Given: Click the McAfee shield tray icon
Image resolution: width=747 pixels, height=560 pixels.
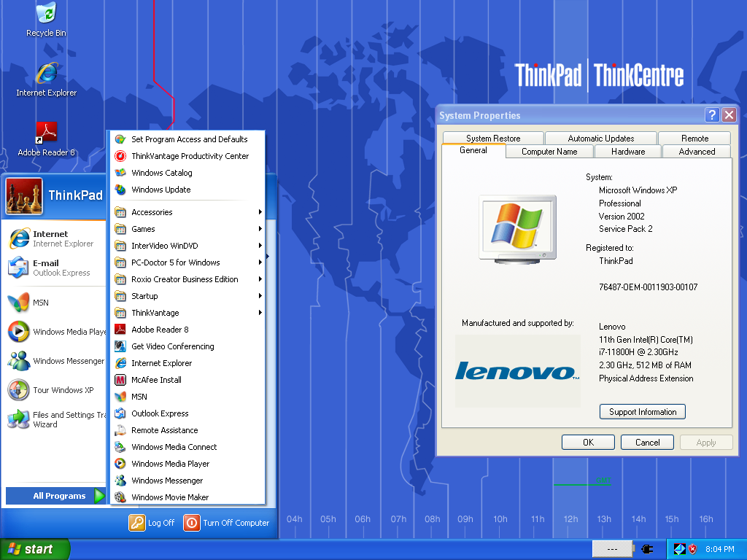Looking at the screenshot, I should pos(692,549).
